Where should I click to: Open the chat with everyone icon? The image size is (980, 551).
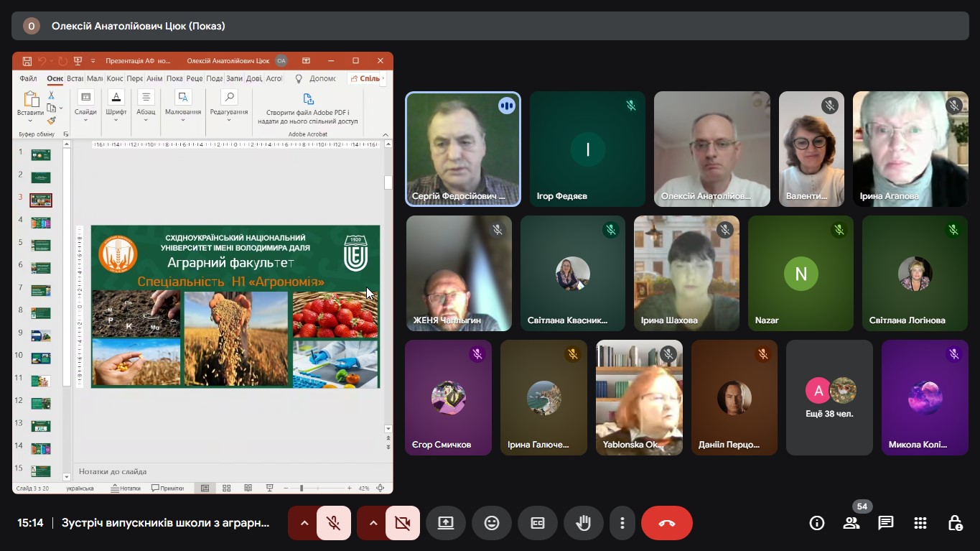coord(886,523)
